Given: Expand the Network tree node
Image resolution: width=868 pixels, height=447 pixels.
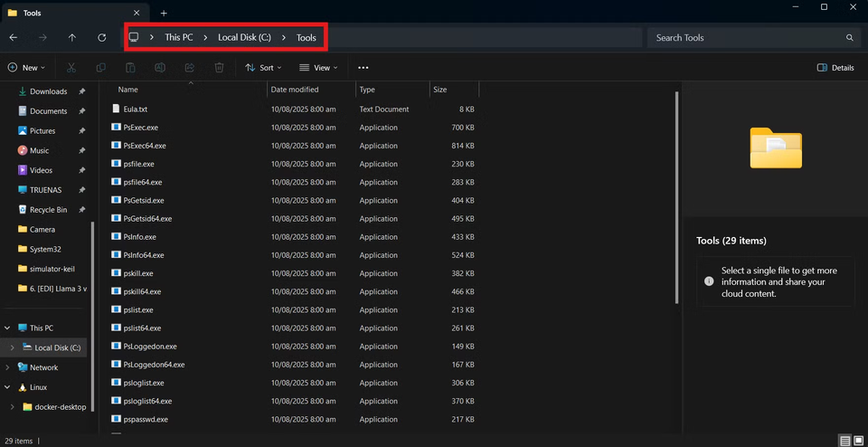Looking at the screenshot, I should coord(8,367).
